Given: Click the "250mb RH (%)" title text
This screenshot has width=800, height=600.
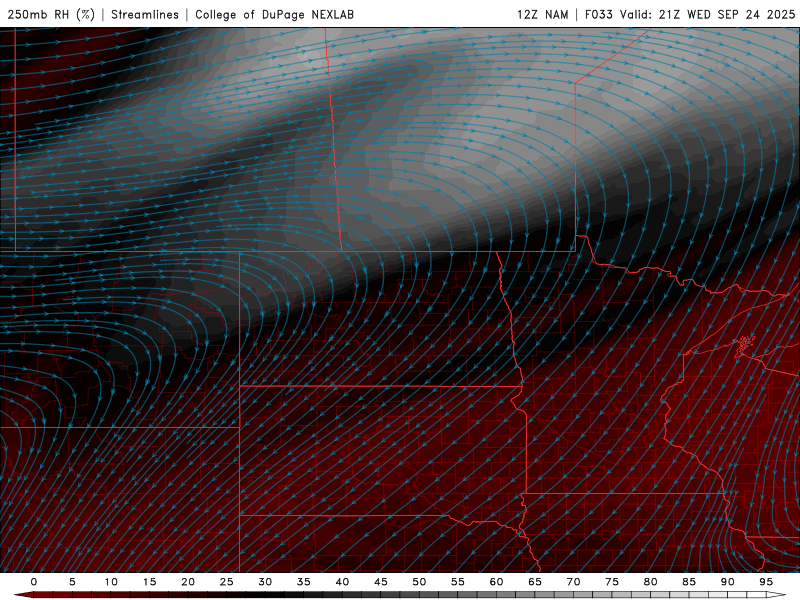Looking at the screenshot, I should [x=52, y=14].
